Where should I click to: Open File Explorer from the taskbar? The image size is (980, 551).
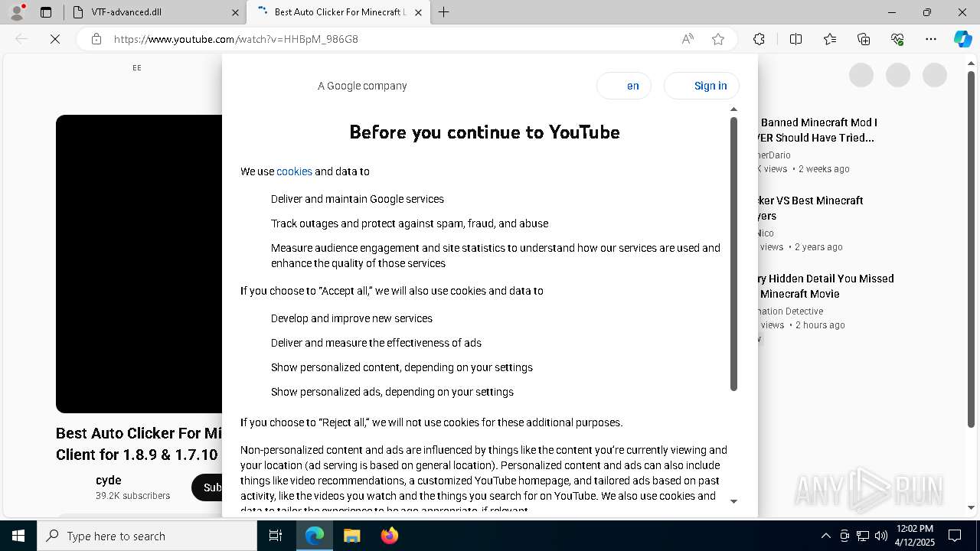(351, 536)
